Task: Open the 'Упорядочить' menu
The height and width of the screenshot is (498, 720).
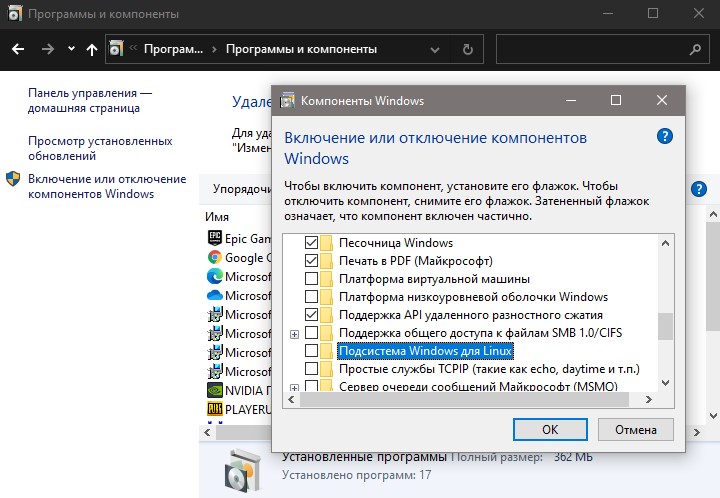Action: [242, 189]
